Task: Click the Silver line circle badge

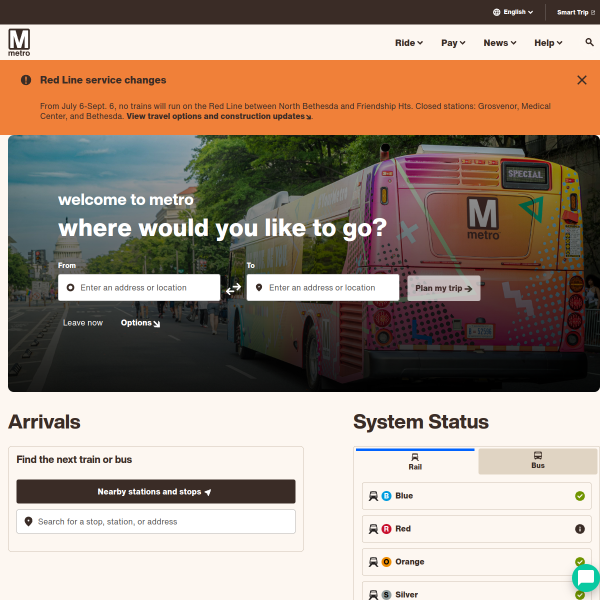Action: (x=386, y=595)
